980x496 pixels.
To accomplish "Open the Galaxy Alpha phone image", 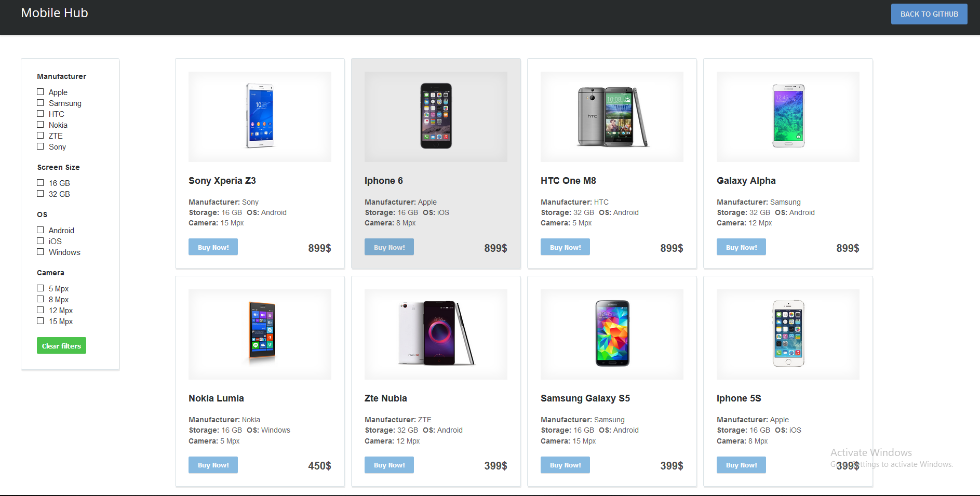I will click(x=788, y=117).
